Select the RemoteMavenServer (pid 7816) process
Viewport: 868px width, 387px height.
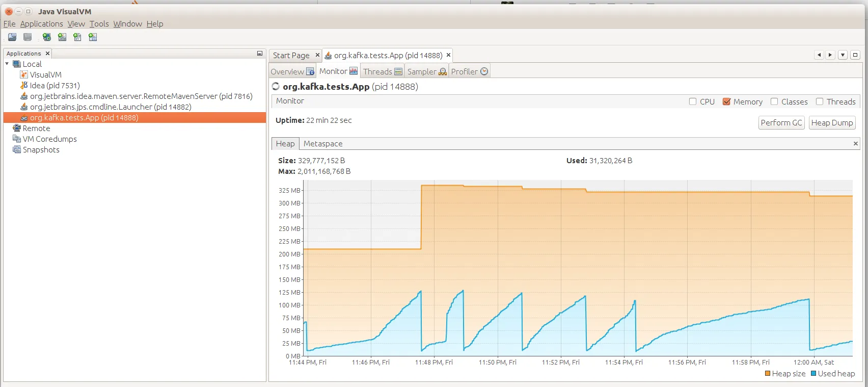141,96
